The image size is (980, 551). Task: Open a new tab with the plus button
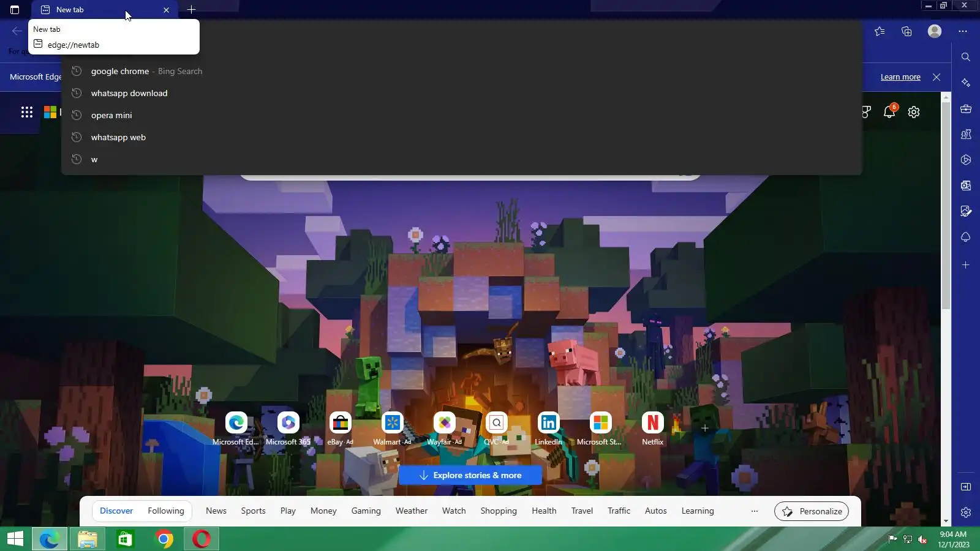coord(191,10)
